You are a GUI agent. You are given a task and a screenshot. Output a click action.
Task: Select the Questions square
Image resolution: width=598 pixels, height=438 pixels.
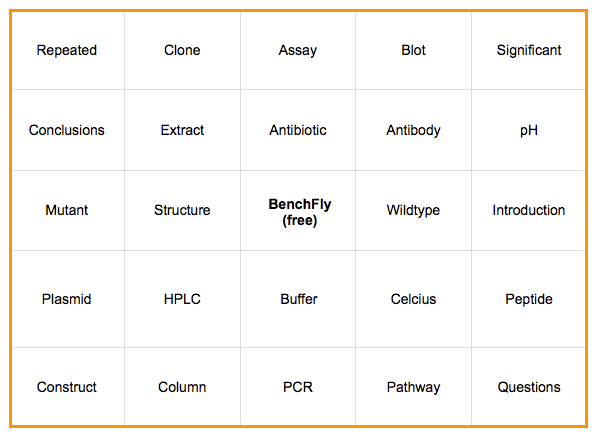(529, 387)
